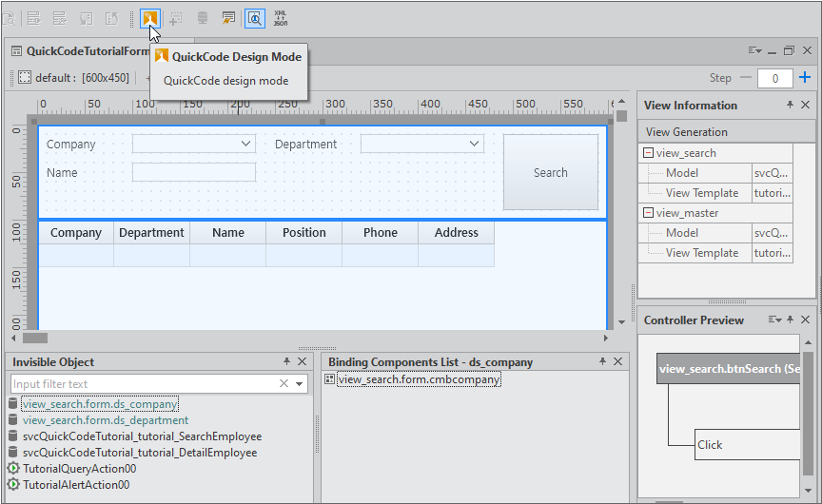Select view_search.form.ds_department in Invisible Object list
822x504 pixels.
point(105,420)
